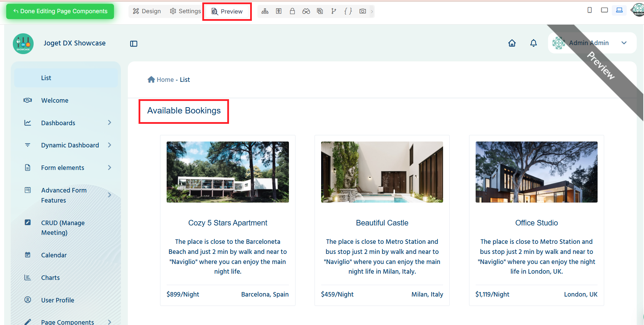Click the $899/Night price

pos(183,294)
